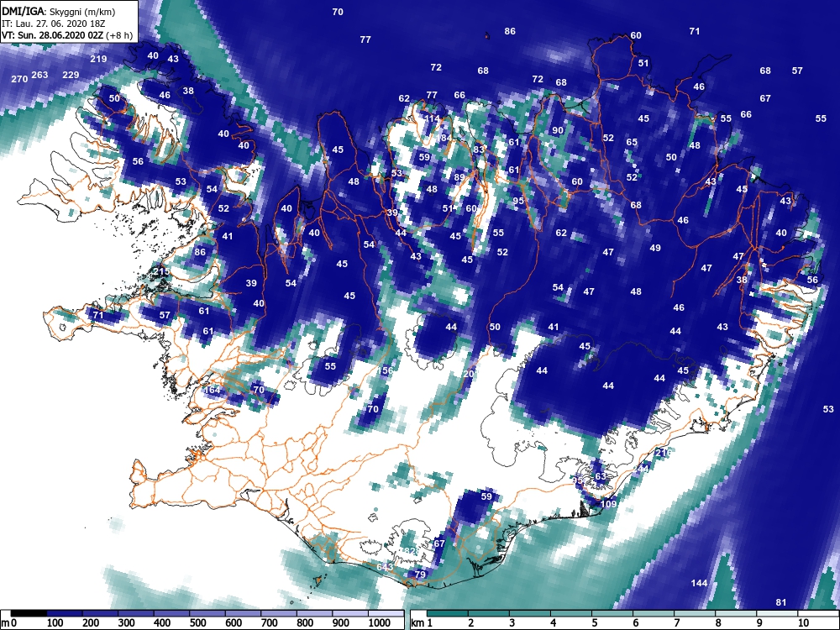Click the 'DMI/IGA: Skyggni (m/km)' title text
This screenshot has width=840, height=630.
[x=59, y=11]
